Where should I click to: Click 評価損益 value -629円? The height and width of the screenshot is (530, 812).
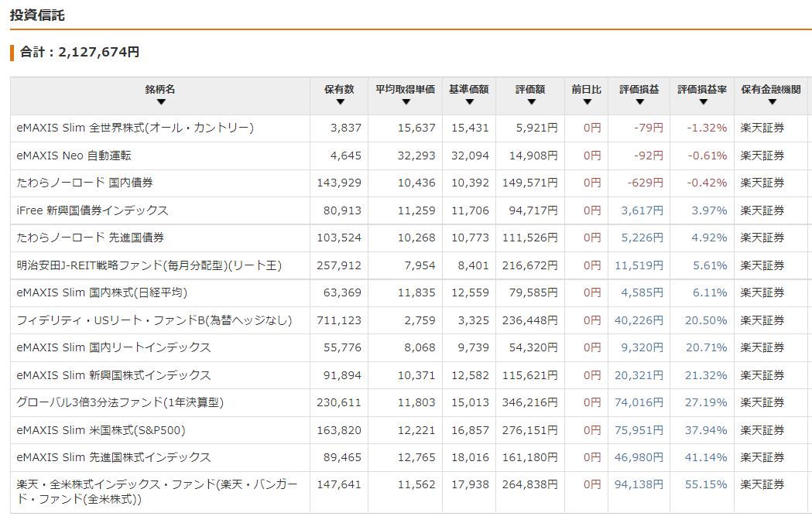click(646, 183)
